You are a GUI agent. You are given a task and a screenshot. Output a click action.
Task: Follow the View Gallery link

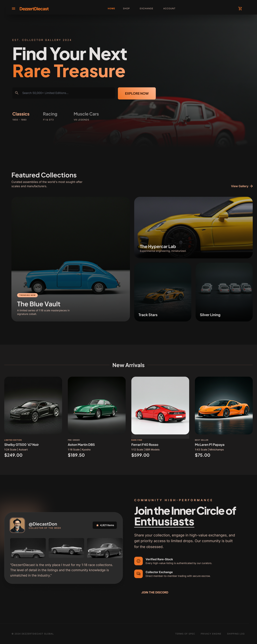(x=242, y=186)
